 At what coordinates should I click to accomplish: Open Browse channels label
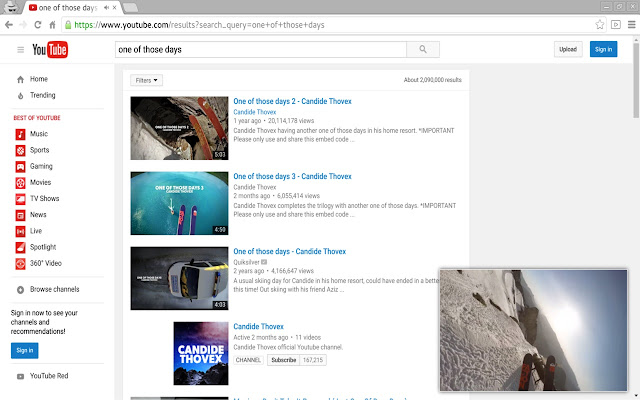(55, 289)
